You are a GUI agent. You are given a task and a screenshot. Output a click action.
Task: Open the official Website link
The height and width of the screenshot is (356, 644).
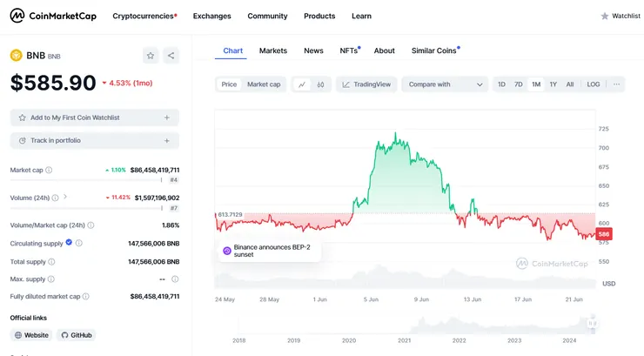coord(31,335)
